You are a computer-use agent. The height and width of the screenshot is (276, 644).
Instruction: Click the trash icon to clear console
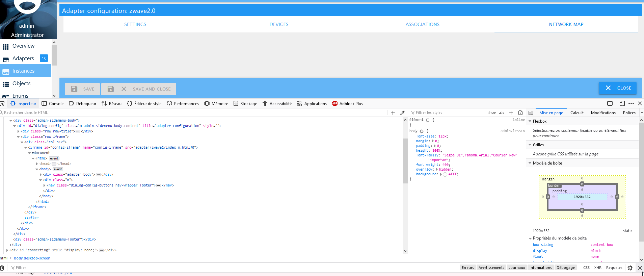click(2, 268)
